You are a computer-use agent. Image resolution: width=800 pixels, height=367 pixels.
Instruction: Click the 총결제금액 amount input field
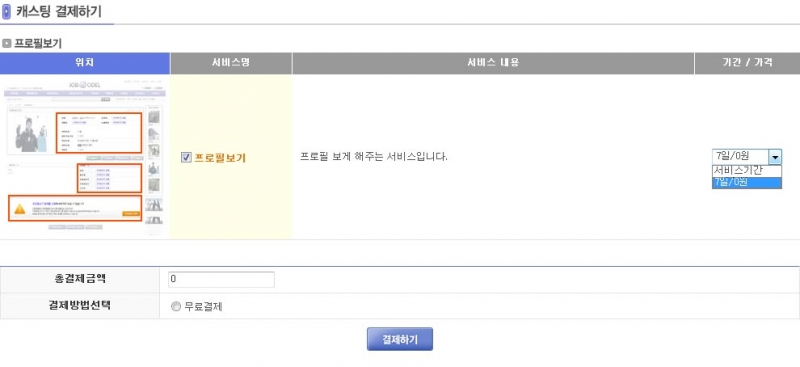(221, 280)
